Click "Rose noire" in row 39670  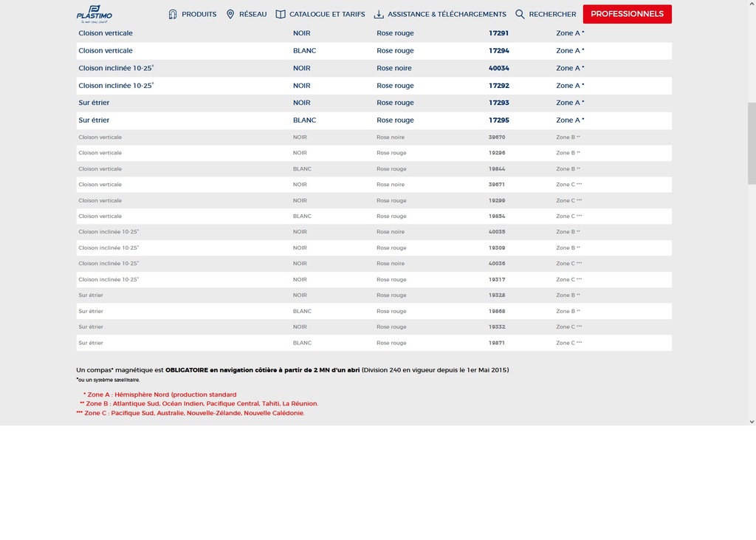[391, 137]
